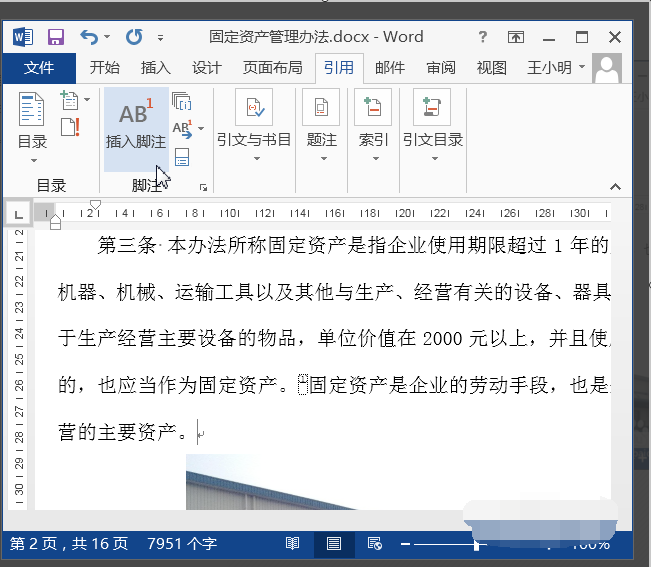
Task: Click the text 第三条 in the document
Action: coord(127,245)
